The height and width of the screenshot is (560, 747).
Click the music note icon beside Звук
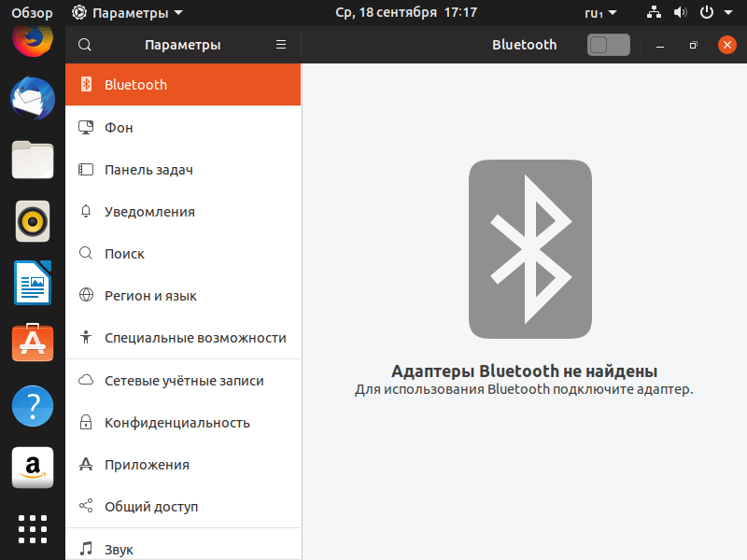click(86, 549)
